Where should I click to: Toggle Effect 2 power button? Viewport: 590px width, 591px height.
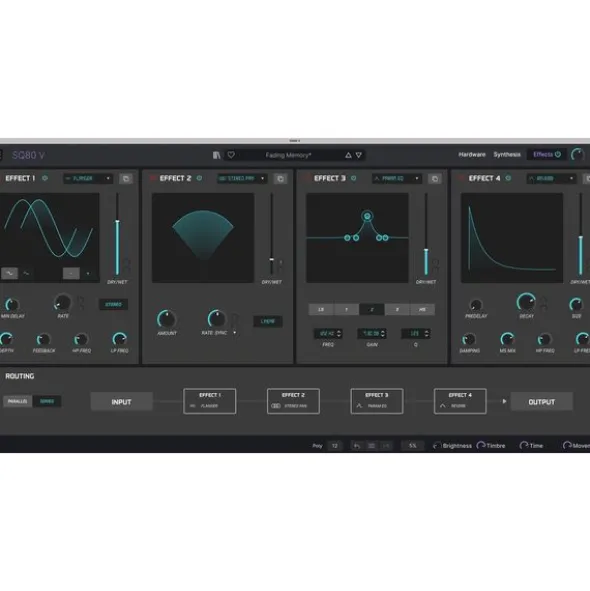pyautogui.click(x=199, y=178)
